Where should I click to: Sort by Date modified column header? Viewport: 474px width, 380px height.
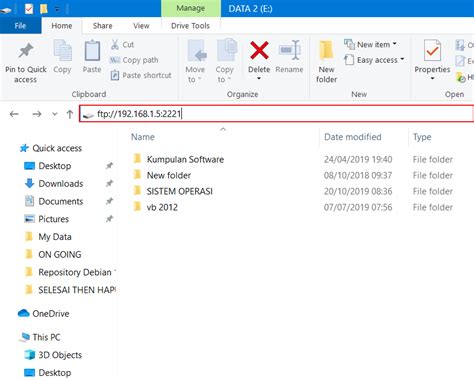click(x=352, y=137)
